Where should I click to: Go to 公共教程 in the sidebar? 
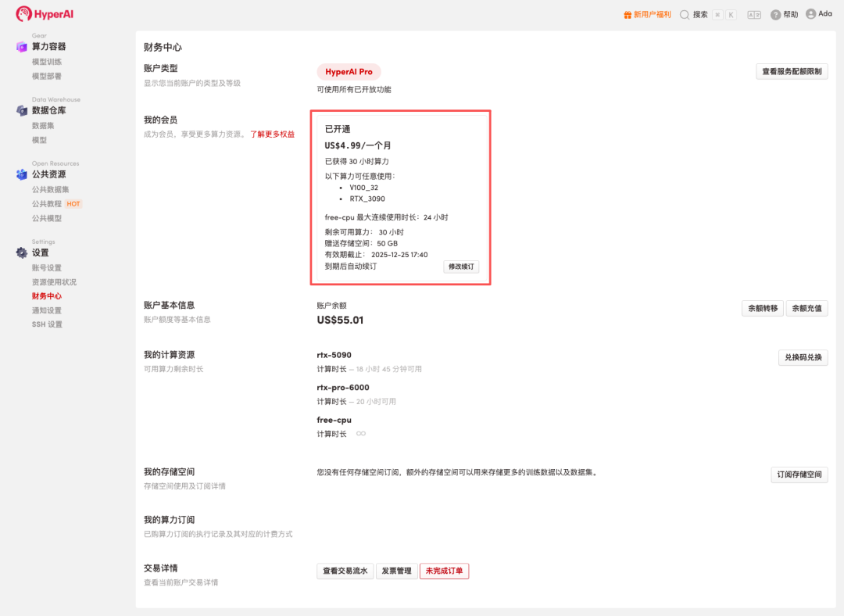pyautogui.click(x=47, y=204)
